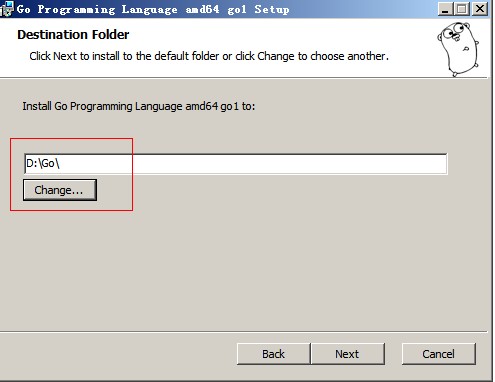The width and height of the screenshot is (495, 382).
Task: Click 'Install Go Programming Language amd64 go1 to:' label
Action: coord(139,106)
